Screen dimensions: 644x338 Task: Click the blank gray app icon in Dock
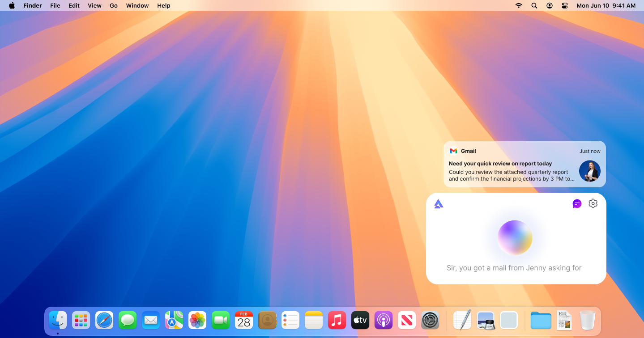coord(509,320)
